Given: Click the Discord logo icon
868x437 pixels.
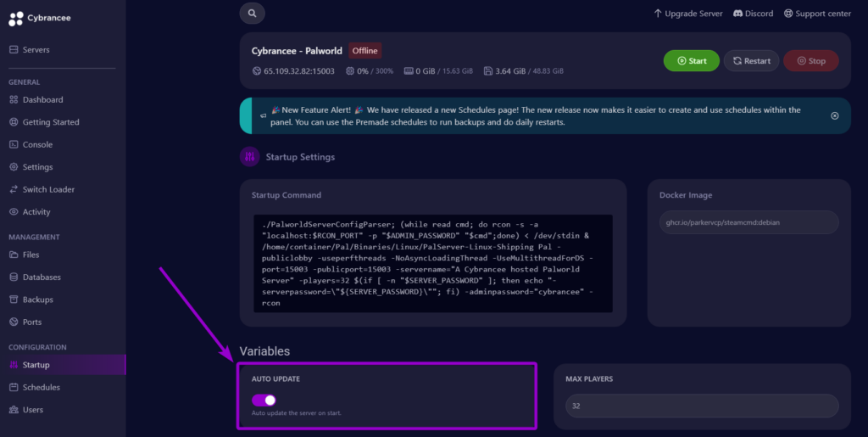Looking at the screenshot, I should tap(738, 14).
